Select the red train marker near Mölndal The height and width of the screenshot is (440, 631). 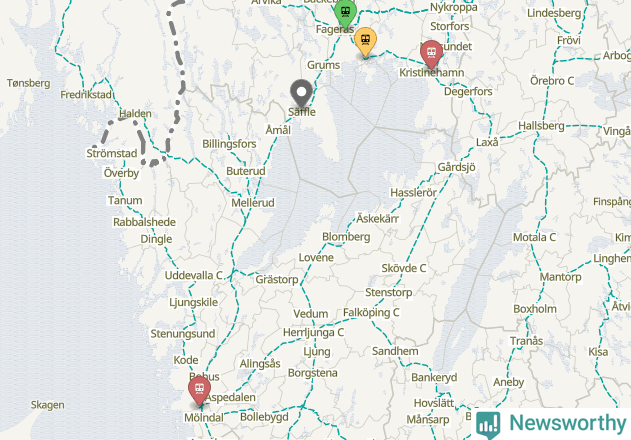(199, 390)
